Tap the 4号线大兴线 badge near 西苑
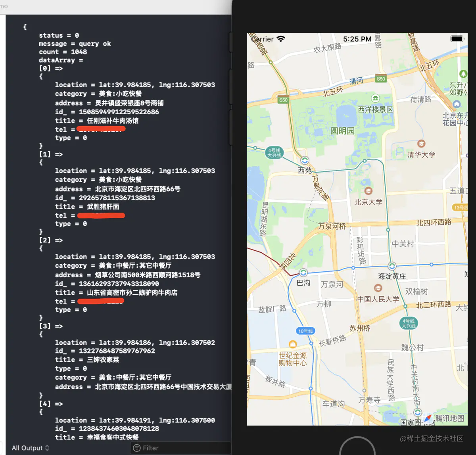 [274, 153]
